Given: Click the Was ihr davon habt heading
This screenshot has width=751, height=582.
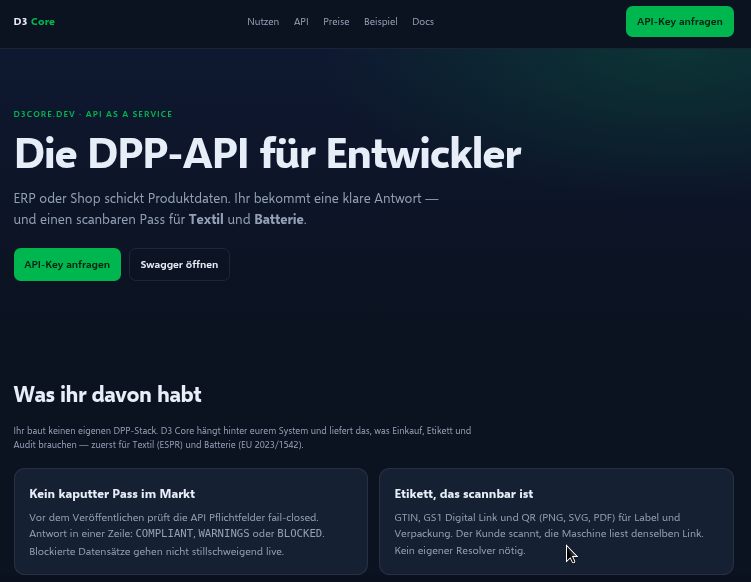Looking at the screenshot, I should tap(107, 395).
